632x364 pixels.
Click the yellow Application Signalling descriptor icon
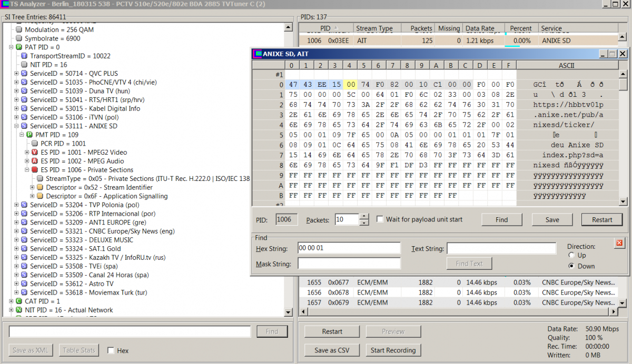[x=40, y=196]
